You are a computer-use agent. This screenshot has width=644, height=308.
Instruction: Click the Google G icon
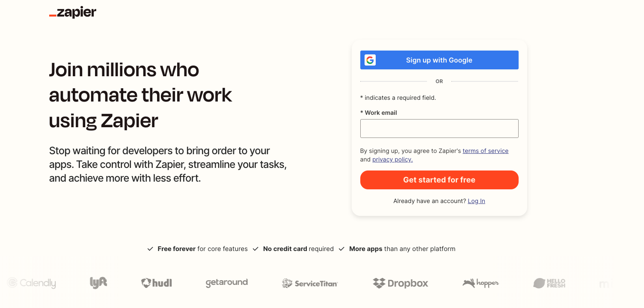point(370,60)
